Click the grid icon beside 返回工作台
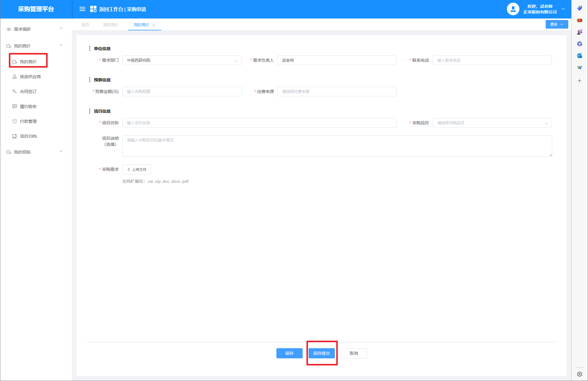 [93, 9]
